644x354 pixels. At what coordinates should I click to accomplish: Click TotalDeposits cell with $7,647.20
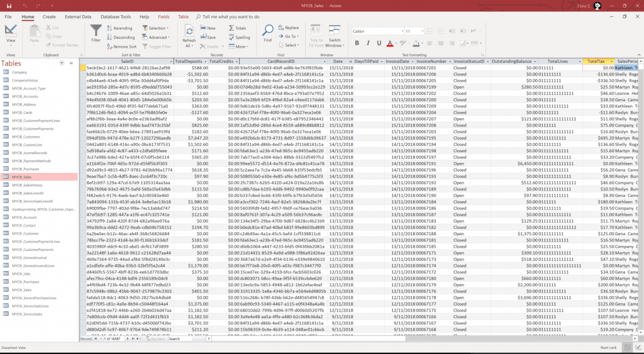pos(191,138)
